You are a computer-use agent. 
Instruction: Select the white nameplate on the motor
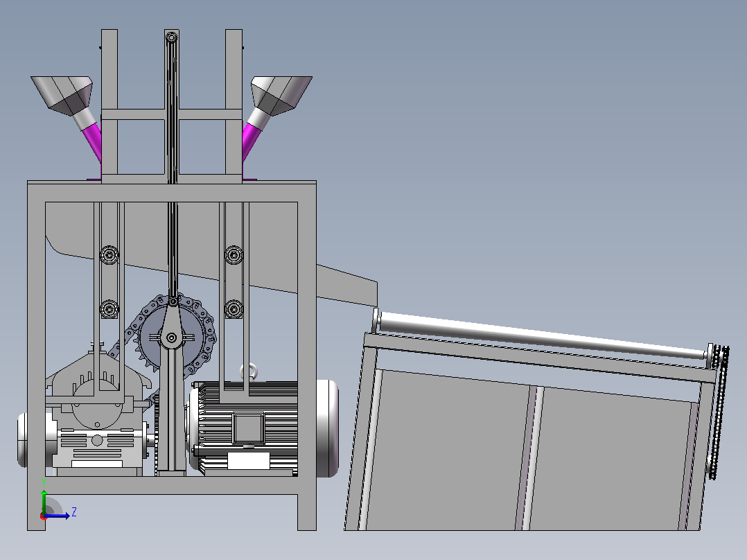[249, 461]
